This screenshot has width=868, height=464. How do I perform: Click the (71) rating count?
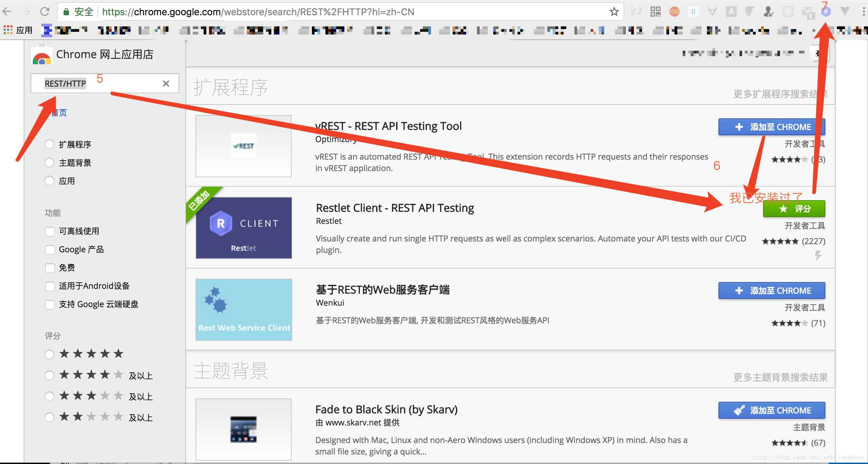pos(818,323)
